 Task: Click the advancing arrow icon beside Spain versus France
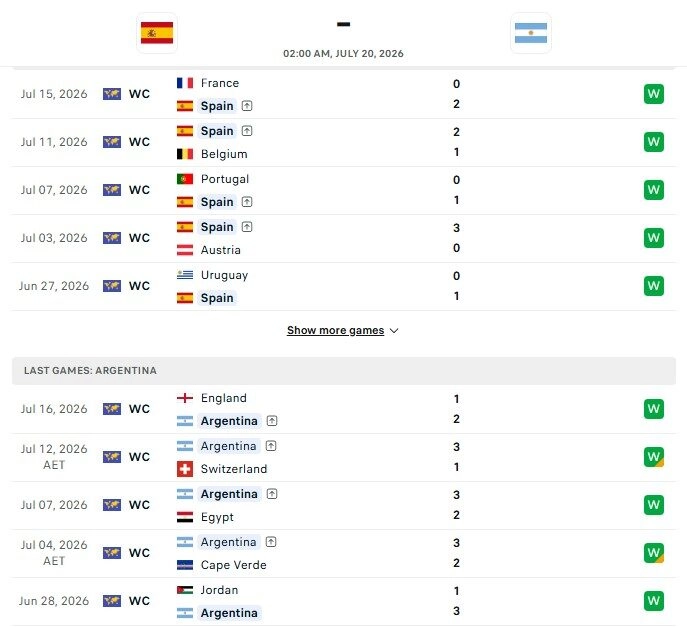tap(247, 106)
